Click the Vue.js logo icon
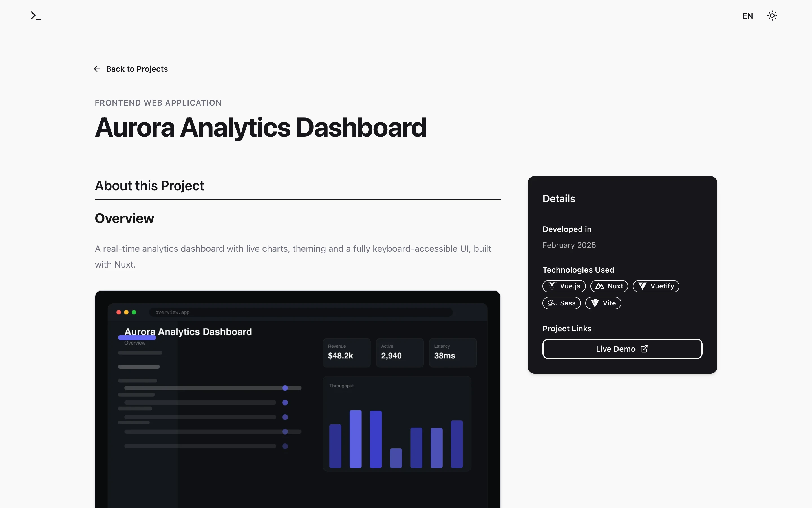Viewport: 812px width, 508px height. (552, 286)
